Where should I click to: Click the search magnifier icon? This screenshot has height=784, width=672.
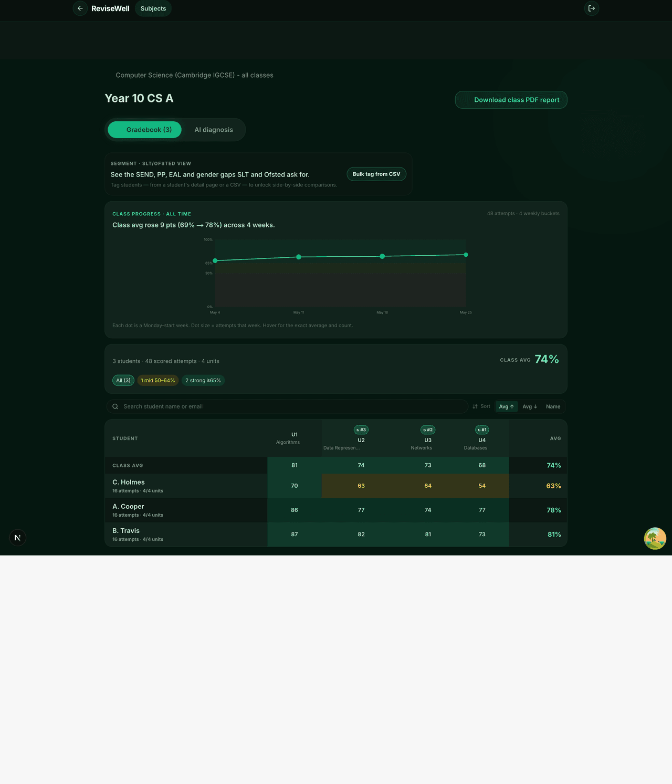coord(115,406)
